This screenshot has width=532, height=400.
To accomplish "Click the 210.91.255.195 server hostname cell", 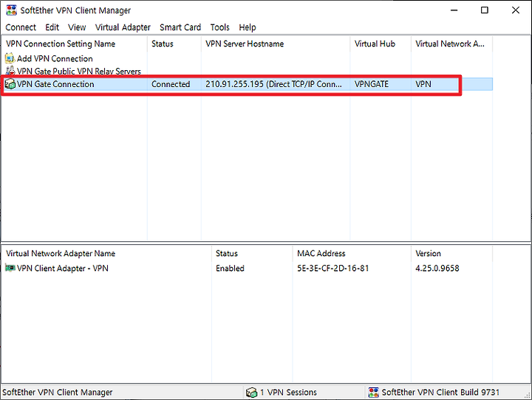I will (x=273, y=84).
